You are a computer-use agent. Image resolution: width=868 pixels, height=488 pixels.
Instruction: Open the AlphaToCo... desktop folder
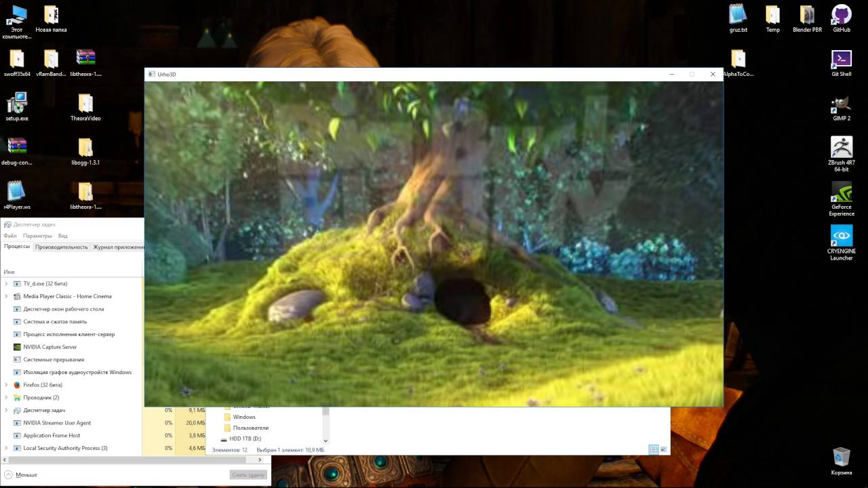tap(738, 62)
